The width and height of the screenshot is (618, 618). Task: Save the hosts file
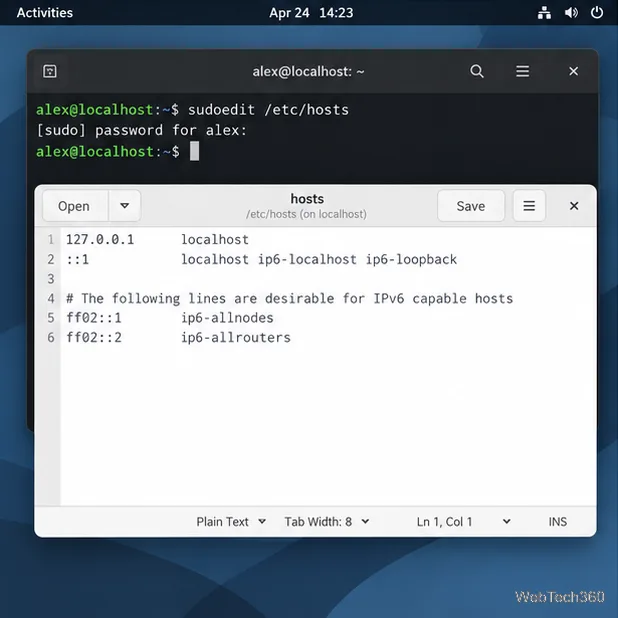coord(471,206)
